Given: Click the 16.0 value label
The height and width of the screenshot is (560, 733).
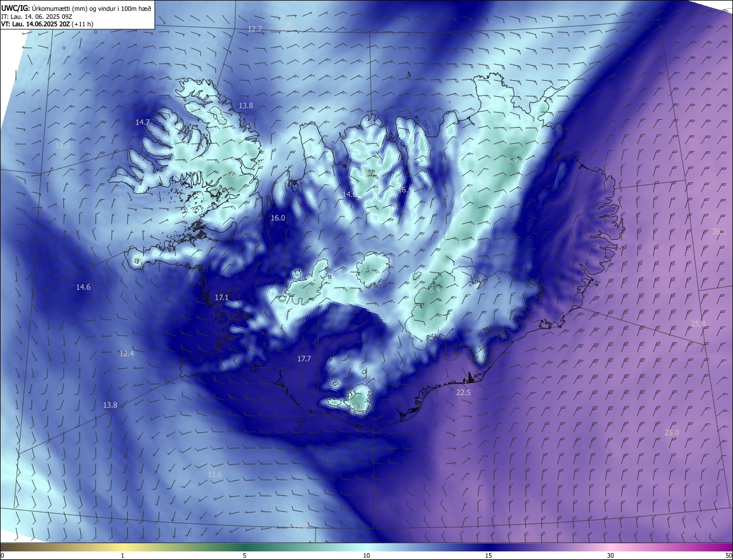Looking at the screenshot, I should coord(278,218).
